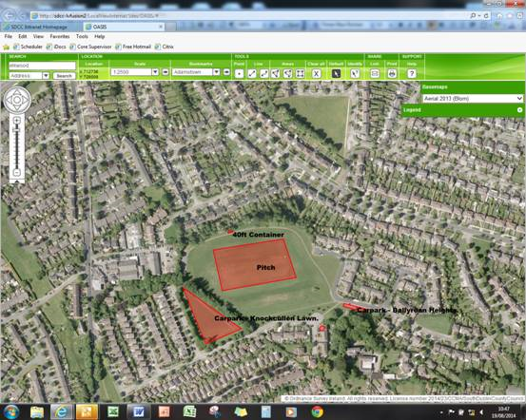Open Calculator from the taskbar
Screen dimensions: 526x420
[265, 412]
